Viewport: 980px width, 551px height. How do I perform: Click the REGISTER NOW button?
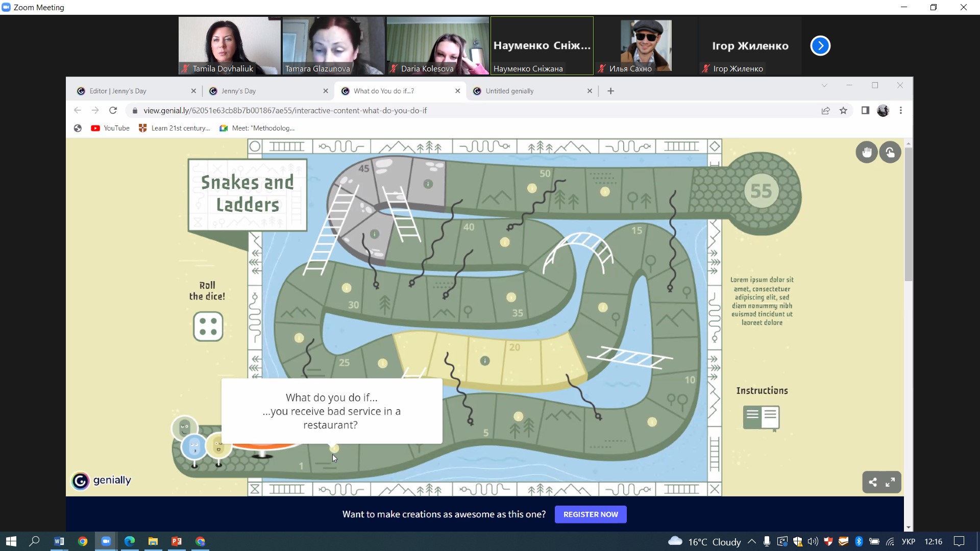(591, 514)
